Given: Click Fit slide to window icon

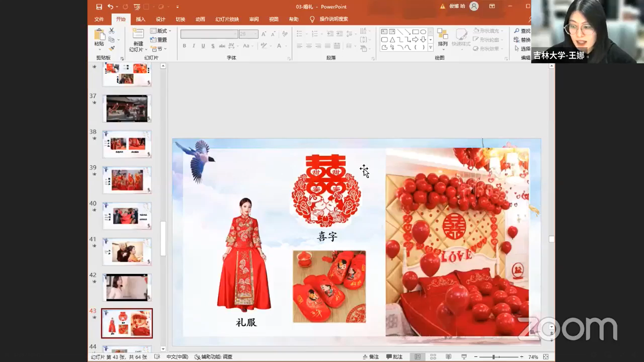Looking at the screenshot, I should pyautogui.click(x=546, y=357).
